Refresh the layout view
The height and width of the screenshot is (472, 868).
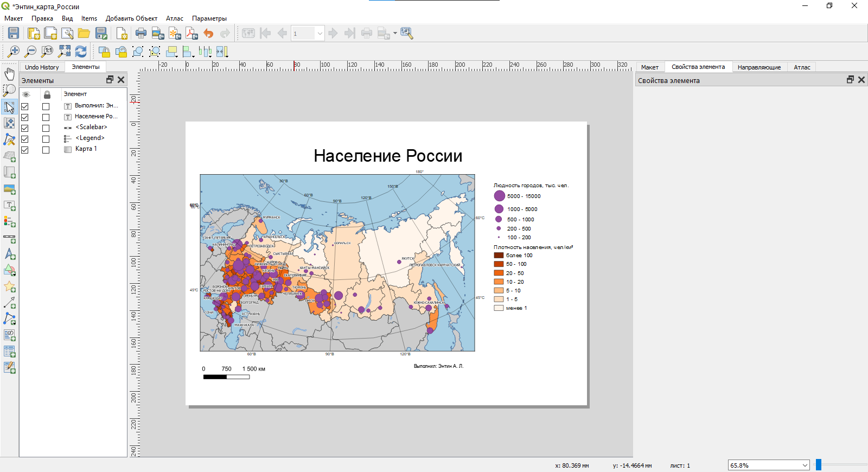[81, 52]
